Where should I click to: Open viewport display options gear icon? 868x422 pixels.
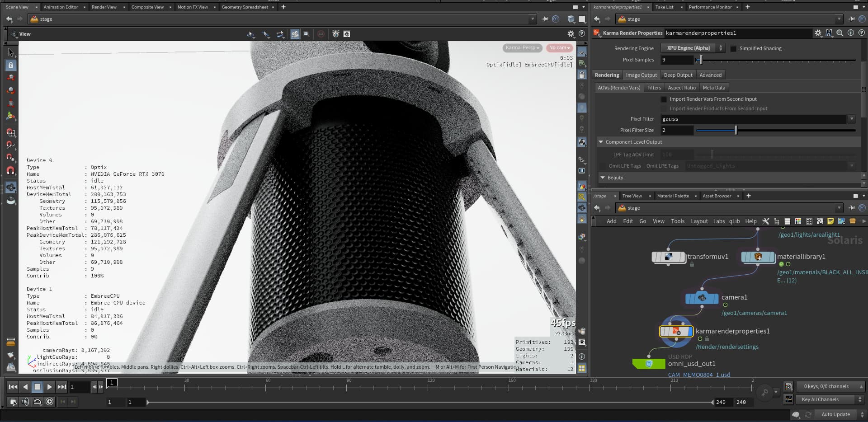pyautogui.click(x=571, y=34)
